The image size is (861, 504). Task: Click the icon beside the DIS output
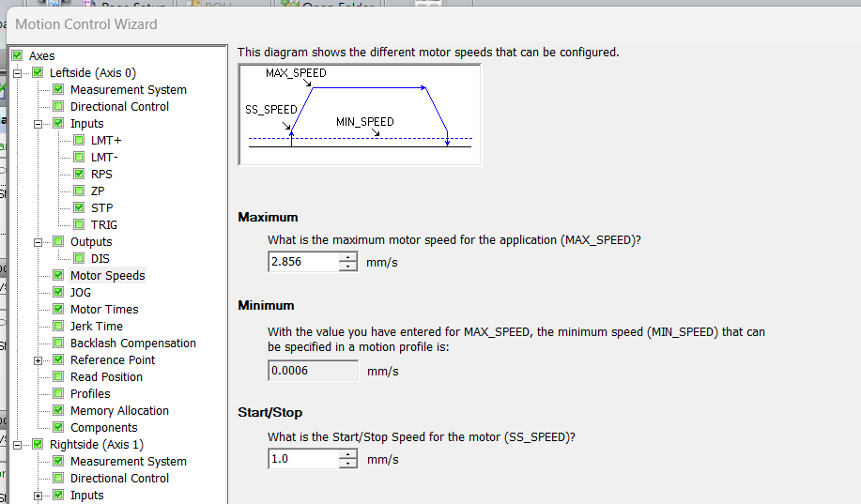[79, 259]
